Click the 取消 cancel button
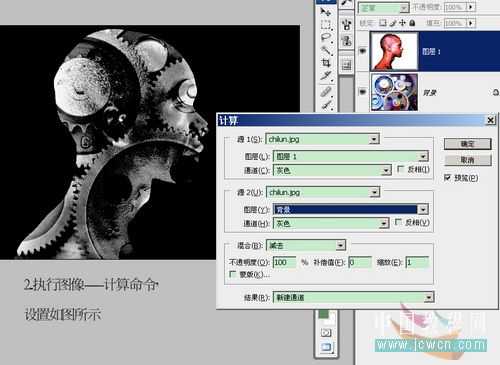The height and width of the screenshot is (365, 500). click(467, 160)
